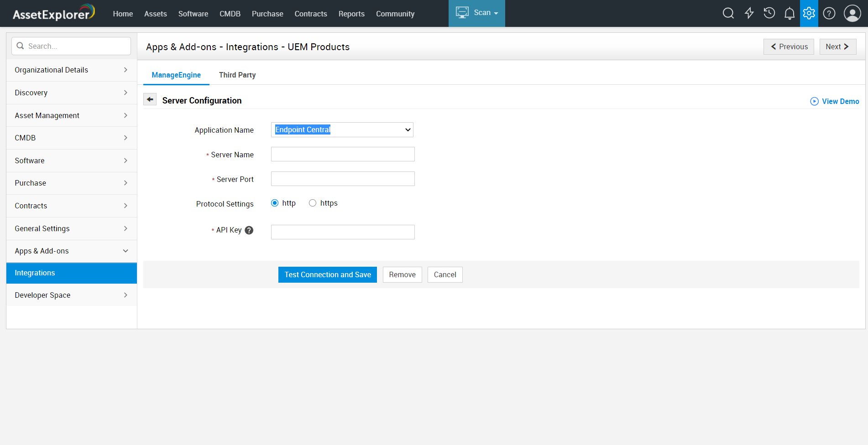
Task: Switch to the ManageEngine tab
Action: 176,75
